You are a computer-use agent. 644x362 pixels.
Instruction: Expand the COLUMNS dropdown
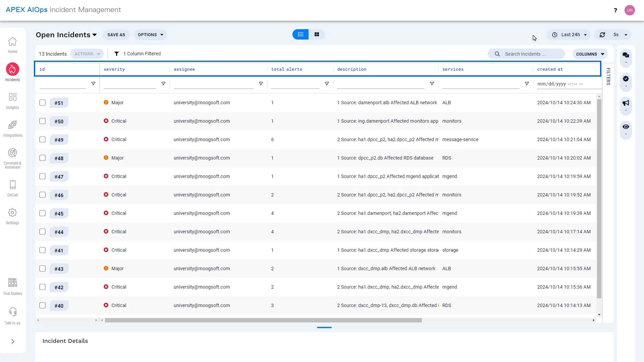point(590,54)
